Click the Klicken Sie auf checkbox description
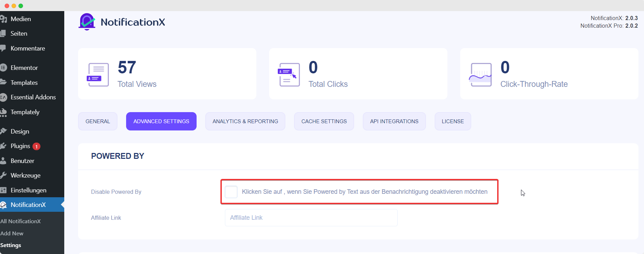644x254 pixels. click(x=365, y=192)
